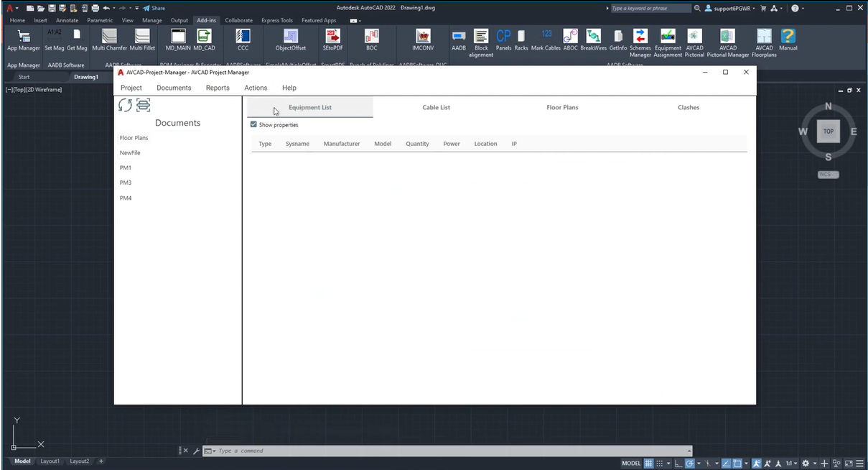The width and height of the screenshot is (868, 470).
Task: Select the Multi Fillet tool
Action: (x=142, y=40)
